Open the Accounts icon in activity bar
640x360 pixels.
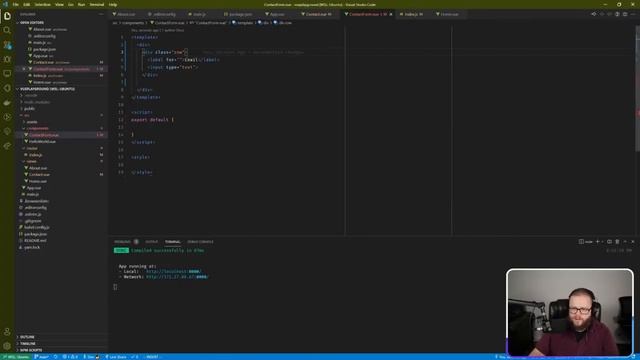coord(7,332)
